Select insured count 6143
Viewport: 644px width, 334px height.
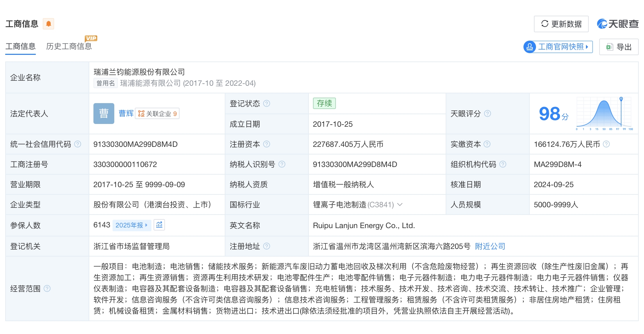[102, 225]
